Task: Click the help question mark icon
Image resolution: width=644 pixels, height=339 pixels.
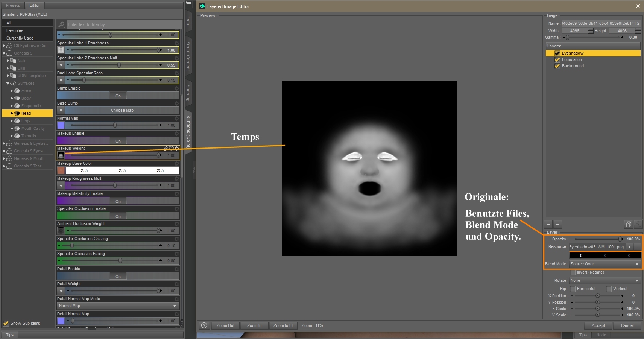Action: pos(204,325)
